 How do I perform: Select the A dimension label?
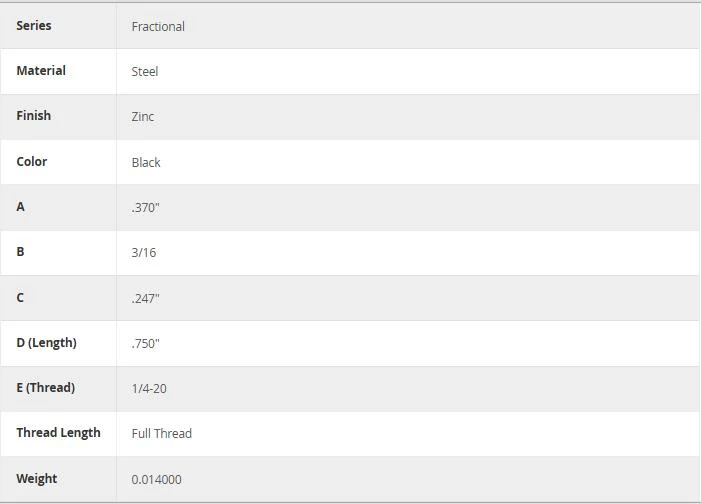click(21, 207)
